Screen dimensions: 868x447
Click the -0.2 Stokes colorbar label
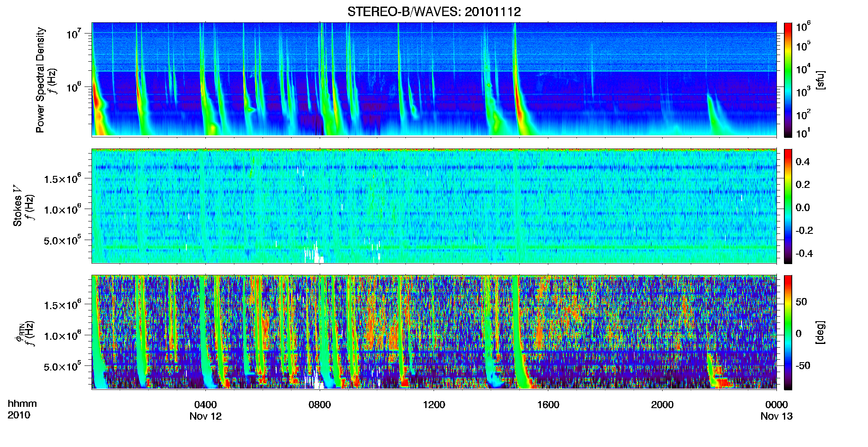click(804, 231)
